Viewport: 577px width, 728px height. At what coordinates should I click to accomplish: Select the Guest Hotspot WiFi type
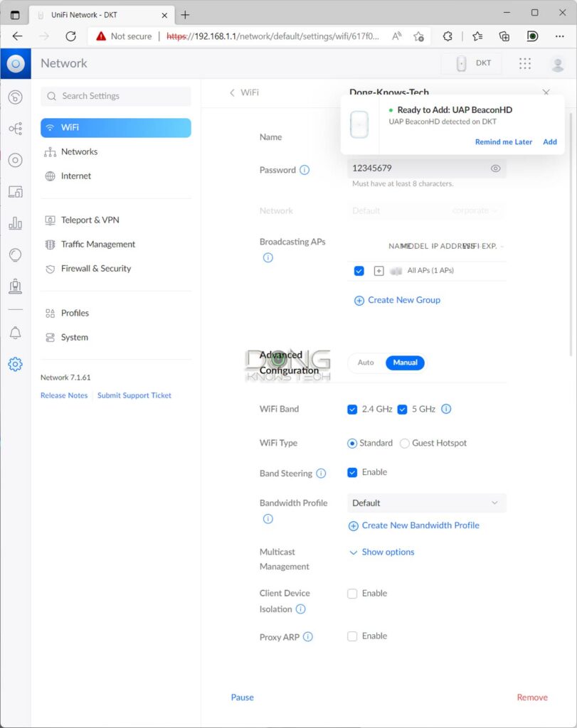point(405,444)
